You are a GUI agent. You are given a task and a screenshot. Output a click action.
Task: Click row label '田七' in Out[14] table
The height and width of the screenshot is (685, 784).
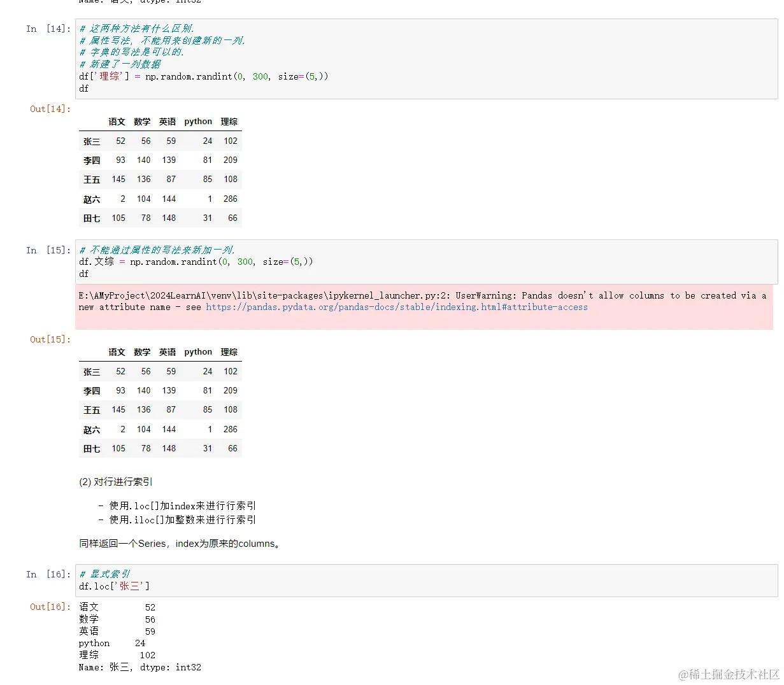click(x=92, y=218)
